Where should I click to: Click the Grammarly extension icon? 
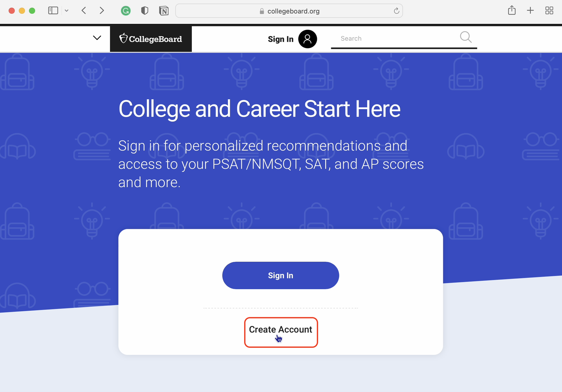point(126,11)
